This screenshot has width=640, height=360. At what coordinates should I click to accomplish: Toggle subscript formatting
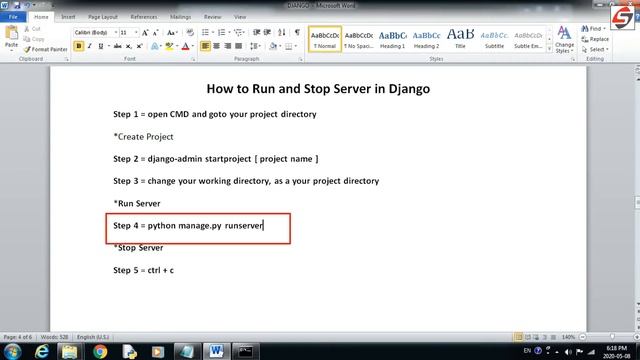(129, 46)
